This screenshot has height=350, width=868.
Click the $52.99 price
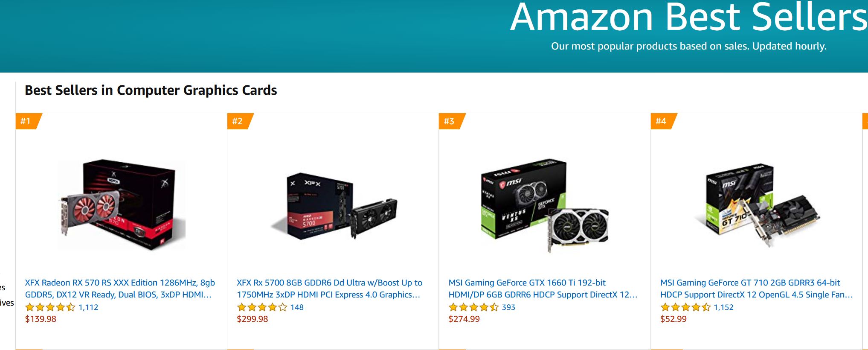673,319
